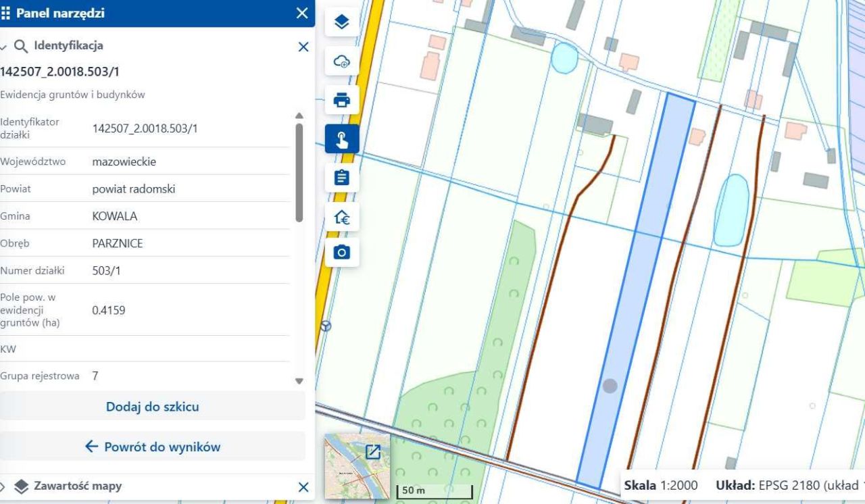Toggle the identification pointer tool
Viewport: 865px width, 504px height.
(342, 139)
